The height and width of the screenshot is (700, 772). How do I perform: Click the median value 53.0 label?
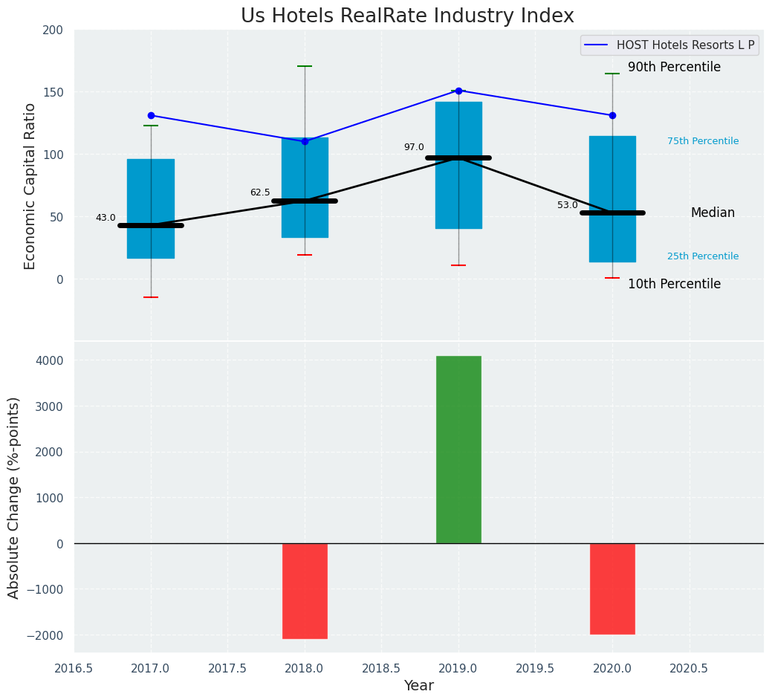(567, 205)
